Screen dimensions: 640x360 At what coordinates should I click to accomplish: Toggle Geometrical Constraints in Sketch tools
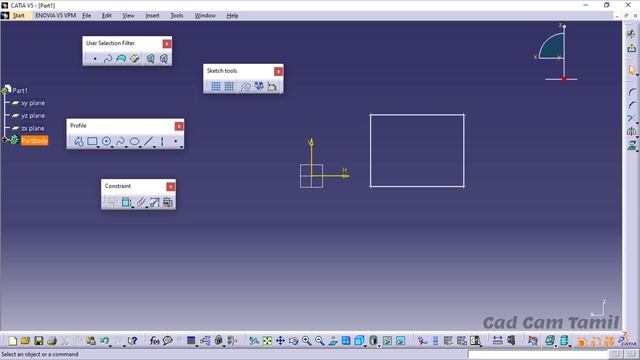pyautogui.click(x=259, y=86)
